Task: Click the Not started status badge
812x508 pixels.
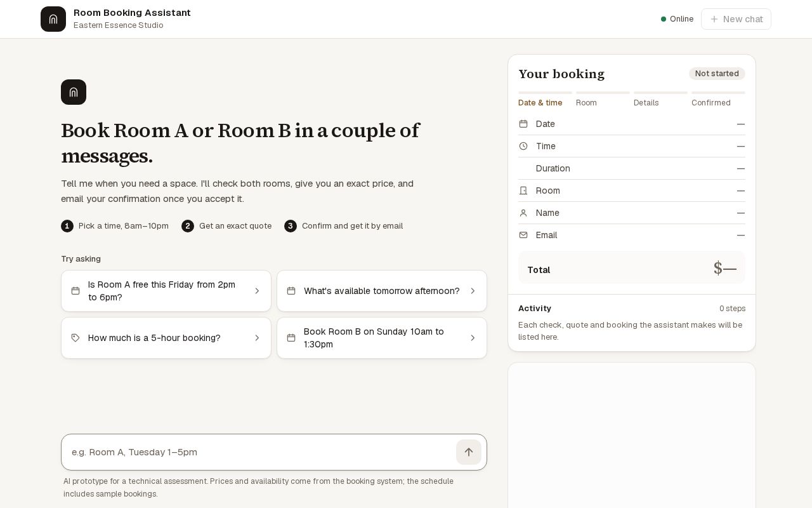Action: [717, 74]
